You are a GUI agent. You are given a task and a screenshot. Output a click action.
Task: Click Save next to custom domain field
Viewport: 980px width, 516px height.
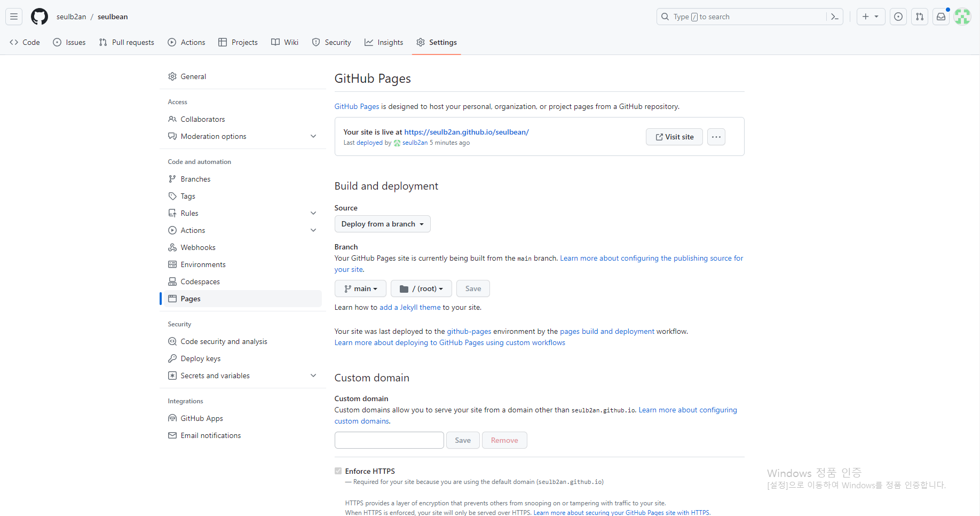pos(463,440)
